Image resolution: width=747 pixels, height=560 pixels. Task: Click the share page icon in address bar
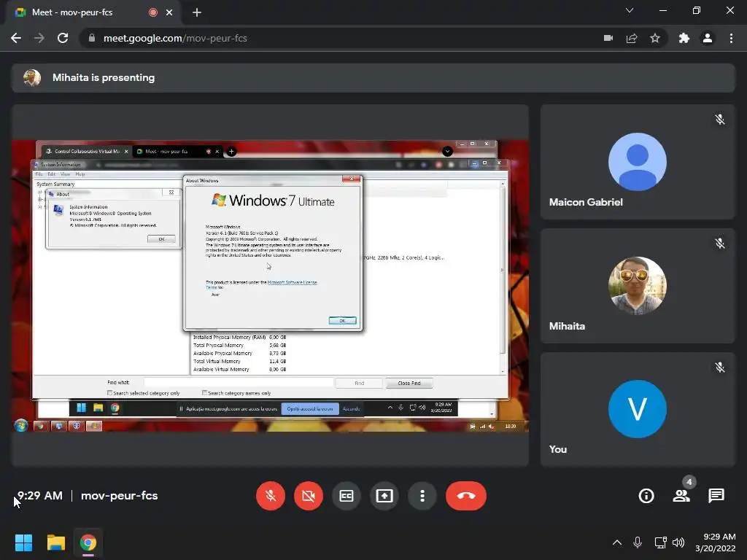pos(632,38)
